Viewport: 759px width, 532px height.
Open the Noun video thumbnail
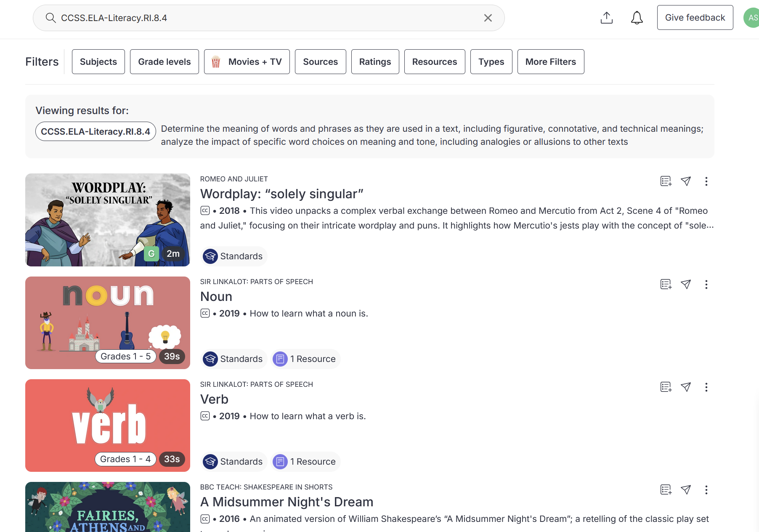[x=108, y=322]
